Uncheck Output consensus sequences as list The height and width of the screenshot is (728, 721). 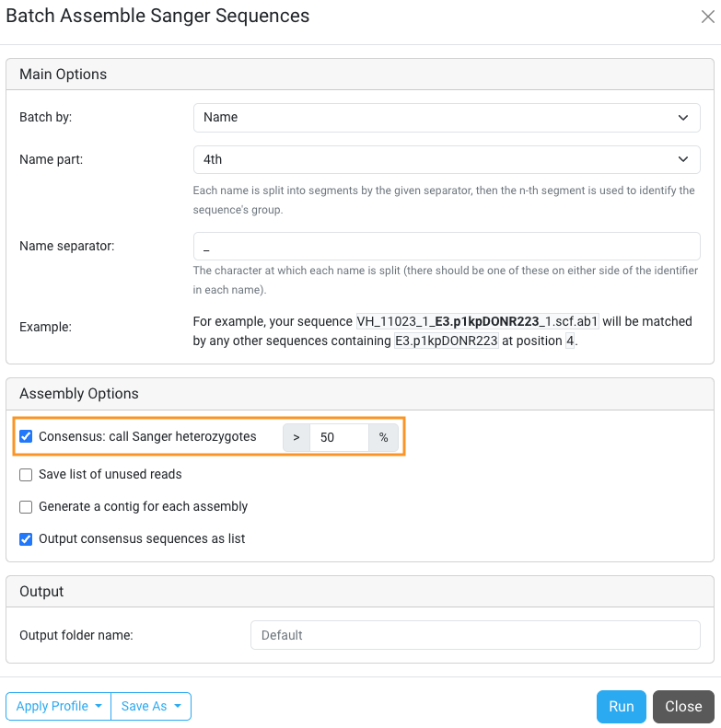click(x=27, y=538)
